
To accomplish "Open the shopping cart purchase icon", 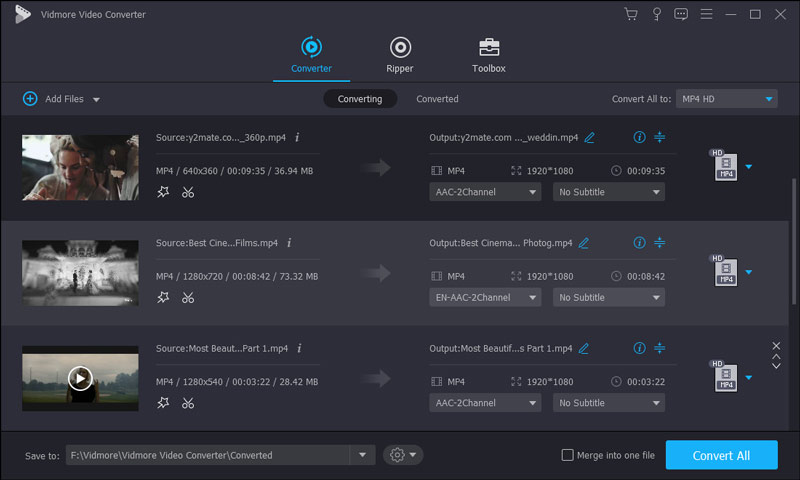I will click(630, 14).
